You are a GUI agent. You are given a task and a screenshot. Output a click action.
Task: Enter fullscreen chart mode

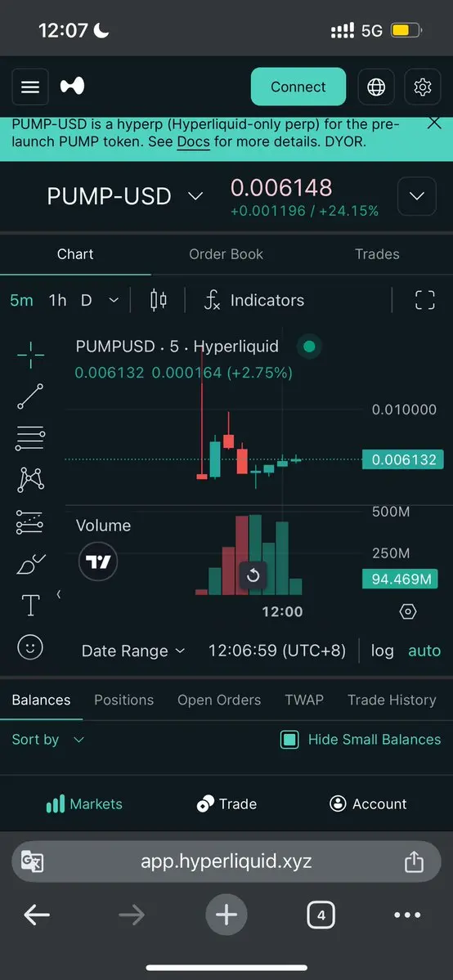[x=425, y=300]
